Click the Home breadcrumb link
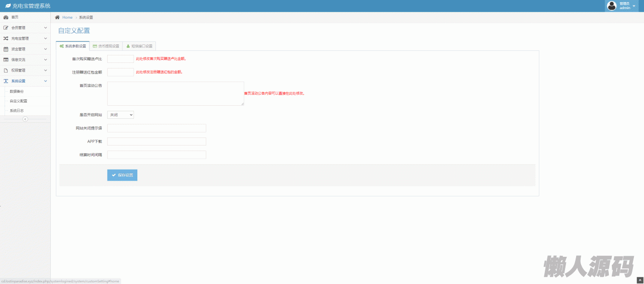The width and height of the screenshot is (644, 284). coord(67,17)
